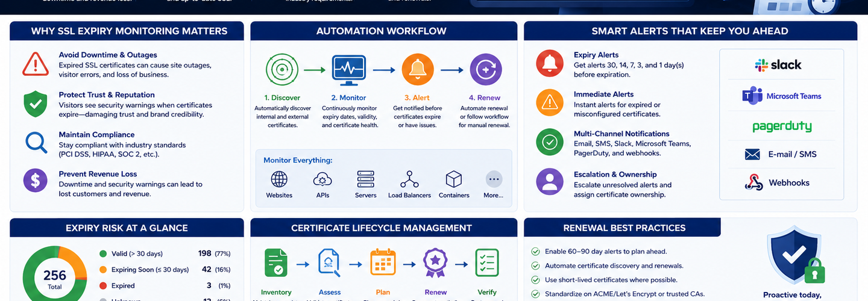The height and width of the screenshot is (301, 868).
Task: Click the Containers cube icon
Action: point(453,179)
